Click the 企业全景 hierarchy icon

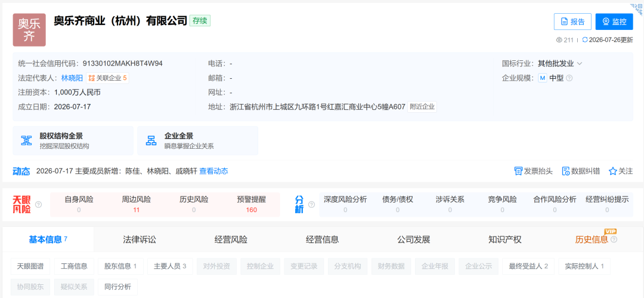click(151, 141)
